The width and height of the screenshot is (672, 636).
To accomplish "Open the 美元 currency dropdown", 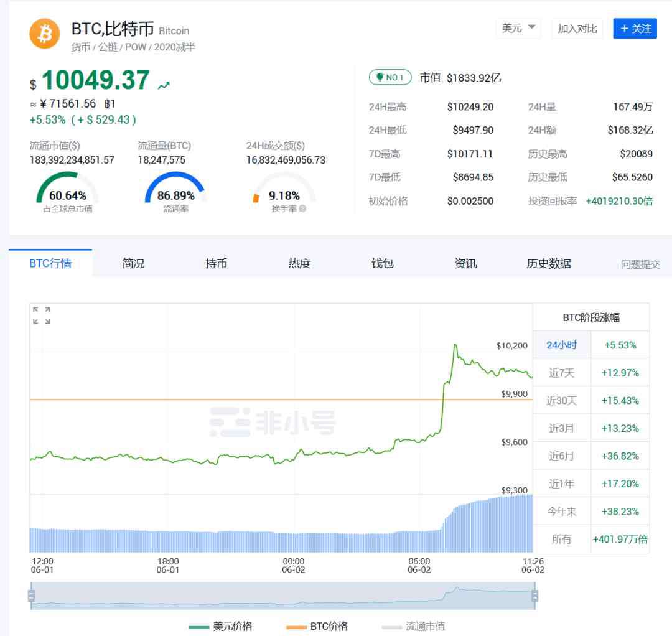I will coord(518,28).
